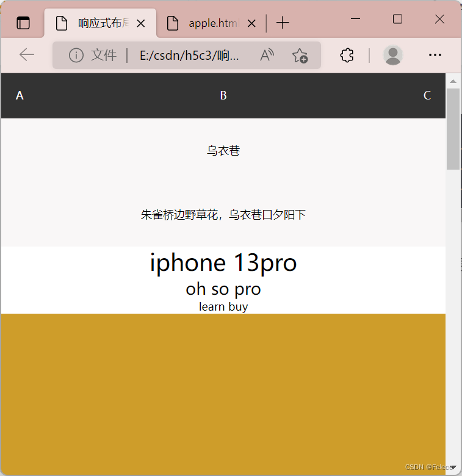Click the oh so pro subtitle
The width and height of the screenshot is (462, 476).
pos(223,289)
